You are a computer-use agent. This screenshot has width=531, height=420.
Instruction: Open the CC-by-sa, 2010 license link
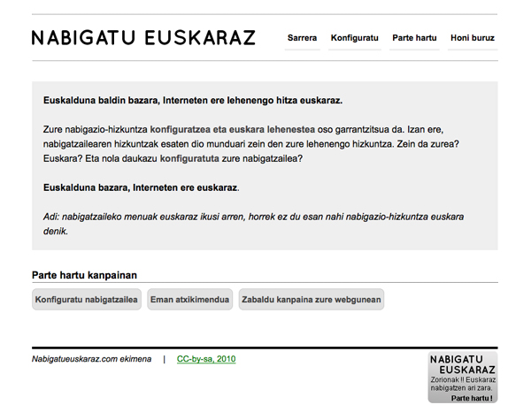[206, 359]
